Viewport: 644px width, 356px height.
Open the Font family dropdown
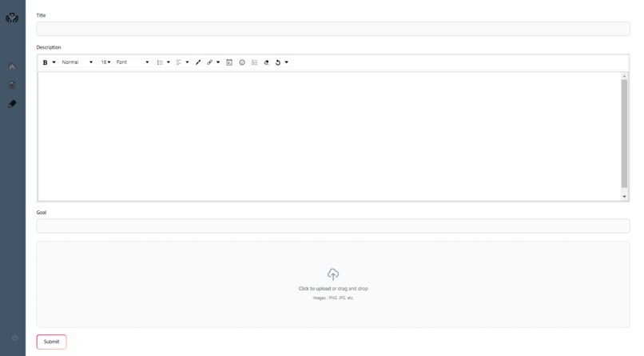(x=133, y=62)
